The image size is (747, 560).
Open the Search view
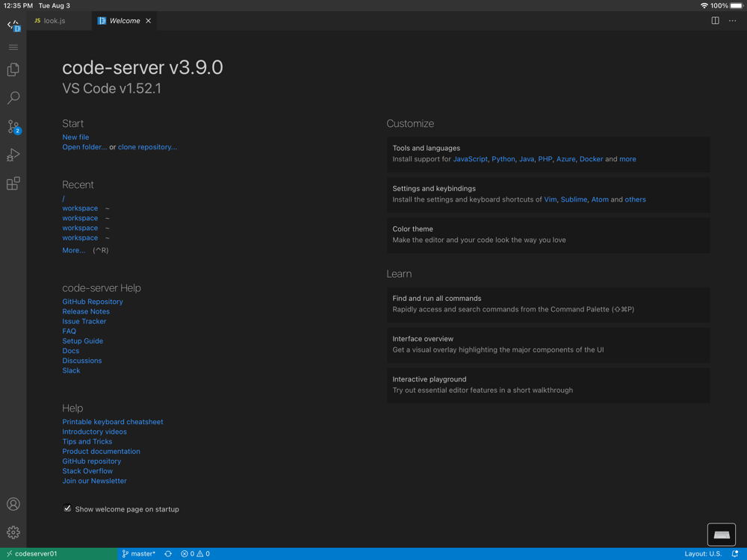tap(13, 98)
